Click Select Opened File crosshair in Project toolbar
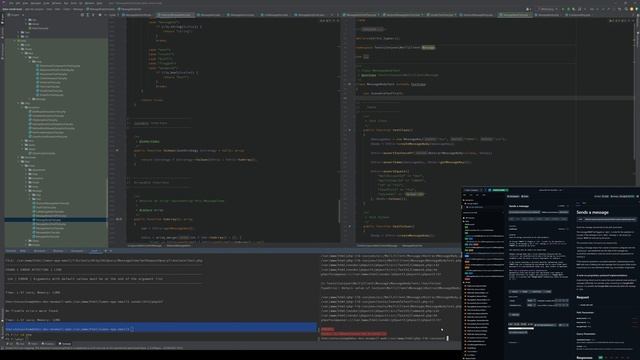Image resolution: width=640 pixels, height=360 pixels. (82, 15)
